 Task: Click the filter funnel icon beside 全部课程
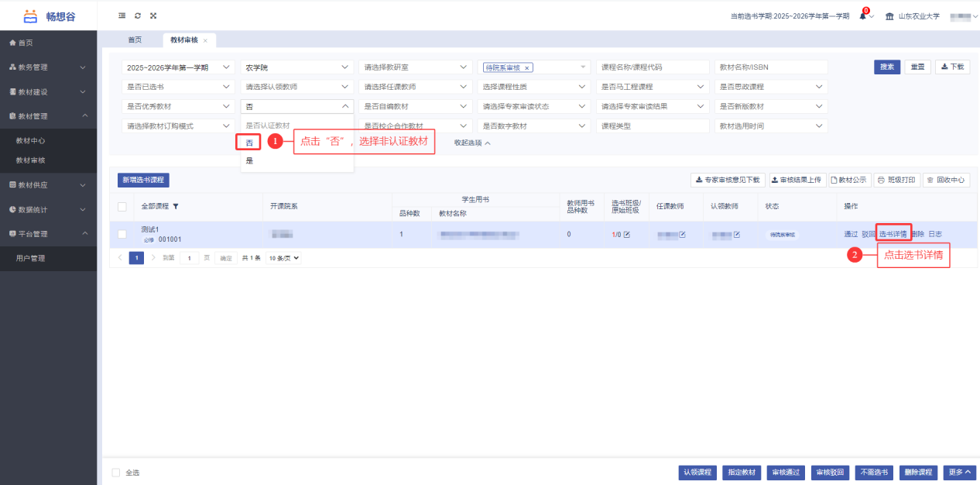pos(176,206)
